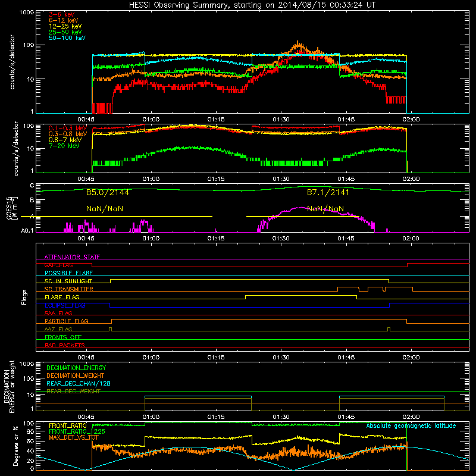Select the 25-50 keV legend label
Image resolution: width=476 pixels, height=476 pixels.
65,32
